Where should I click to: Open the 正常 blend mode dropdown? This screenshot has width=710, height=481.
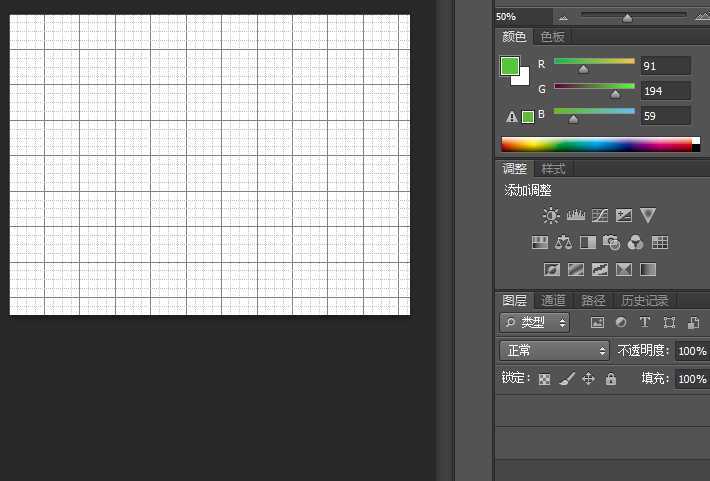click(554, 351)
